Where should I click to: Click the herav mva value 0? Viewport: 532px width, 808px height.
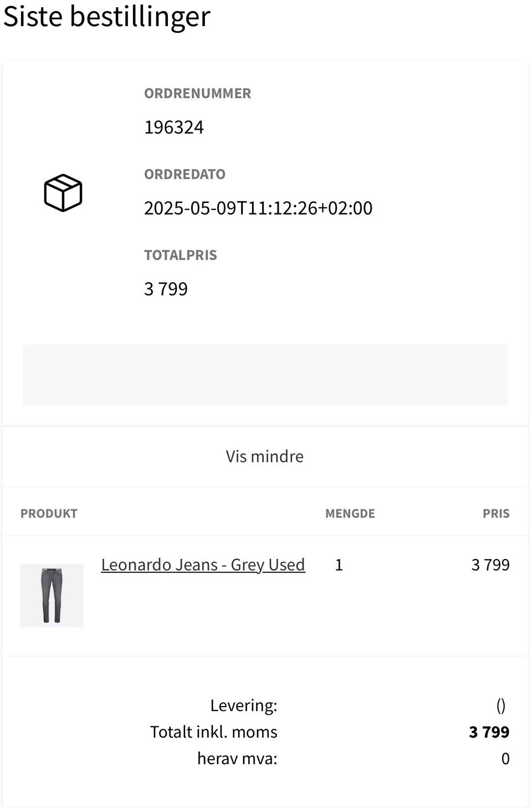[505, 759]
